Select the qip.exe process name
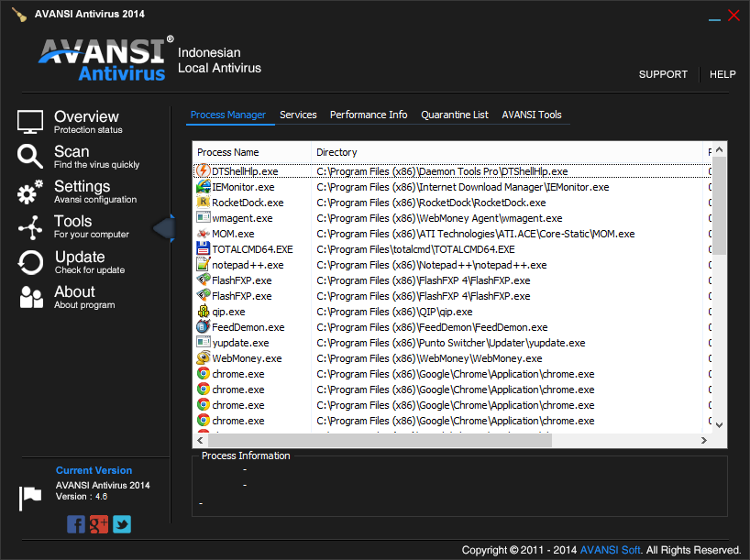Image resolution: width=750 pixels, height=560 pixels. click(x=228, y=312)
